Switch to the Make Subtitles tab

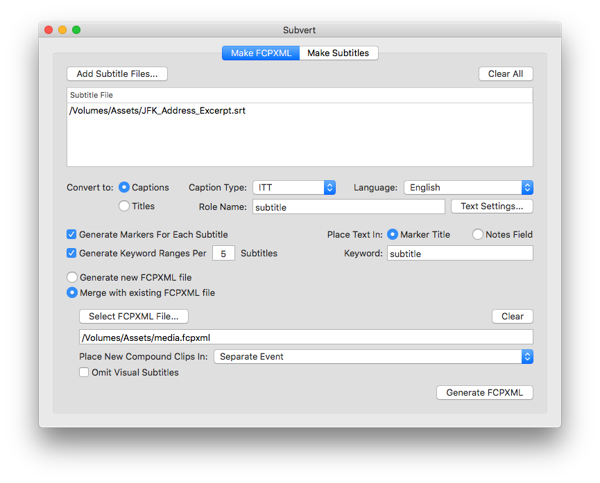(x=338, y=53)
